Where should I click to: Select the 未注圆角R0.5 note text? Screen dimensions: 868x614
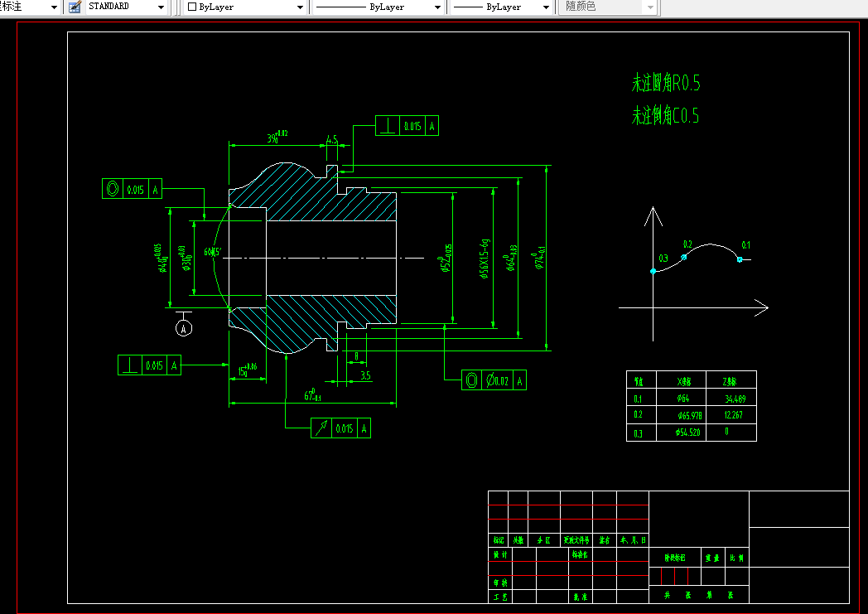(666, 83)
